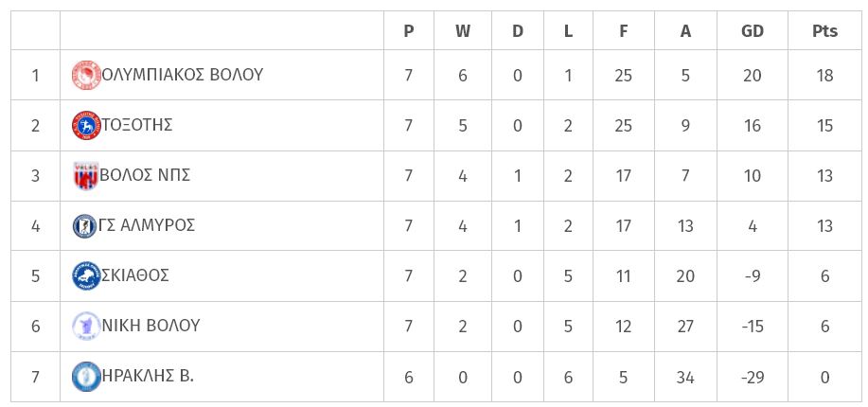This screenshot has width=868, height=407.
Task: Select the ΒΟΛΟΣ ΝΠΣ team badge
Action: pos(86,176)
